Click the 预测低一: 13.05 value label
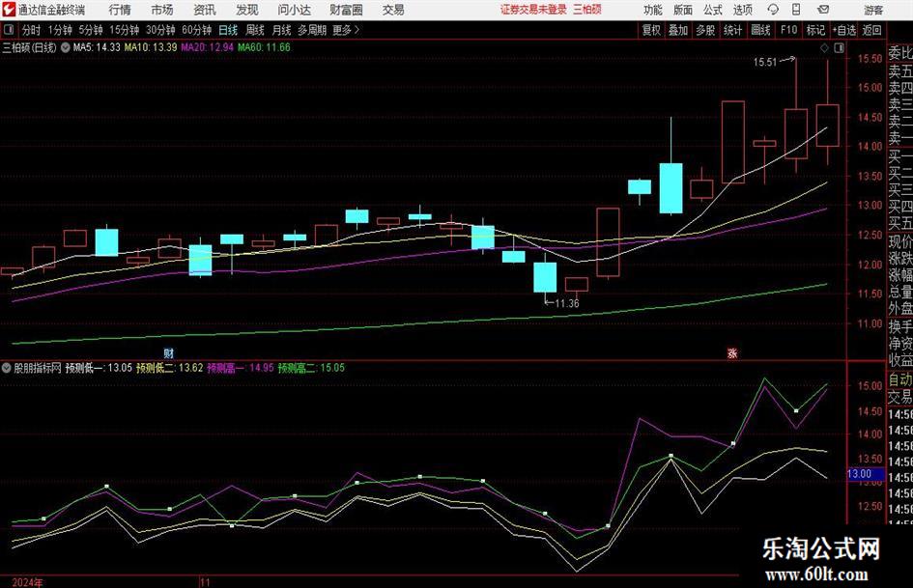Image resolution: width=913 pixels, height=588 pixels. tap(99, 368)
